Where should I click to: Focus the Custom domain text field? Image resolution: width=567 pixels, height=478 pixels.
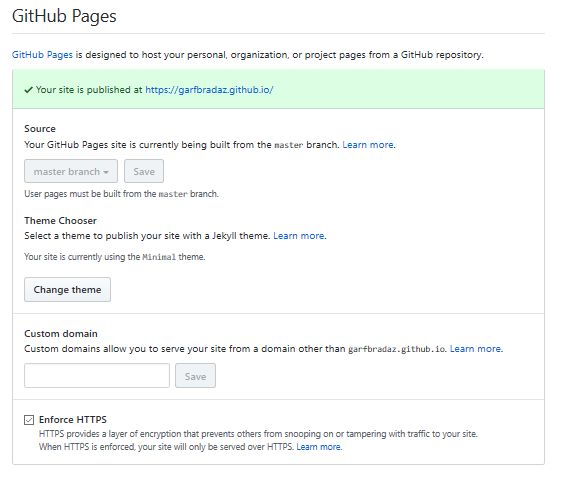tap(97, 376)
